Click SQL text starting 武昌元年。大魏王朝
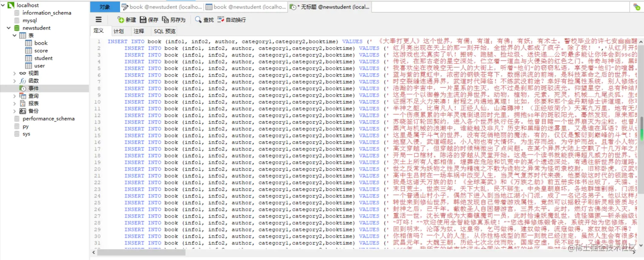The height and width of the screenshot is (260, 644). (515, 243)
